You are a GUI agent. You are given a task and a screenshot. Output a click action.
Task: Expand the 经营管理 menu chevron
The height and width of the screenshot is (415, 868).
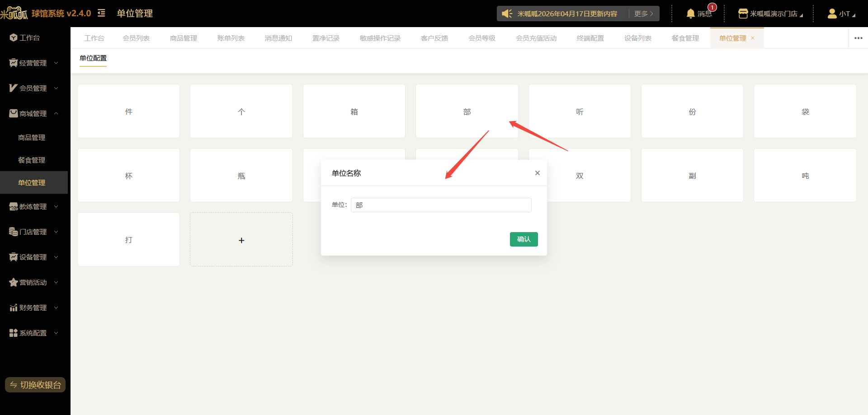(56, 63)
